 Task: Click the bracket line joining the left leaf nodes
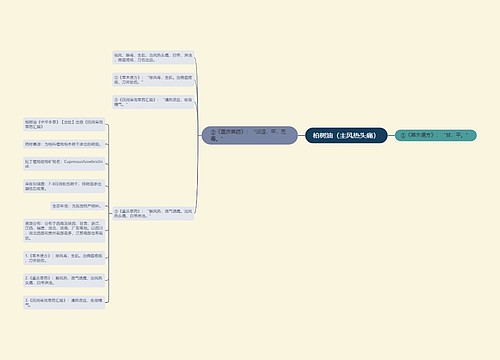[x=109, y=213]
